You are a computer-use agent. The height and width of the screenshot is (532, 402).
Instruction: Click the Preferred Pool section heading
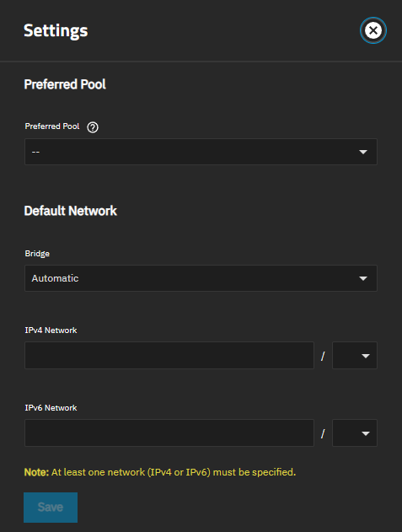[x=65, y=84]
